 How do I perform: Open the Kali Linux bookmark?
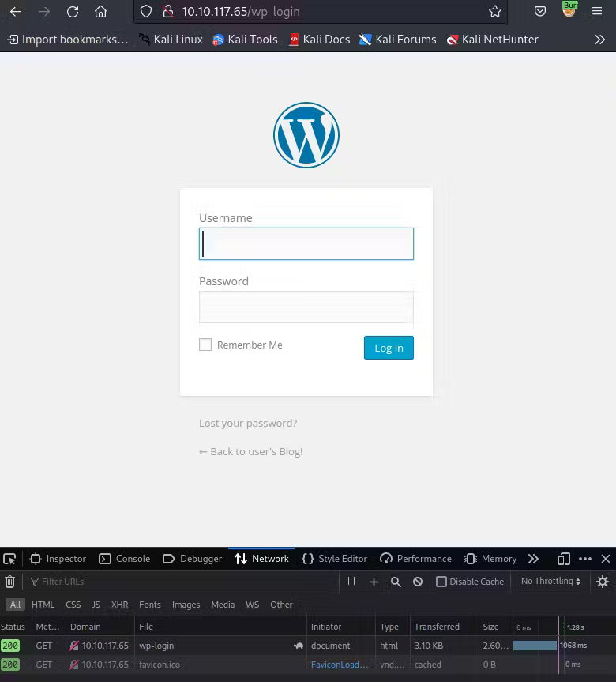[x=171, y=40]
